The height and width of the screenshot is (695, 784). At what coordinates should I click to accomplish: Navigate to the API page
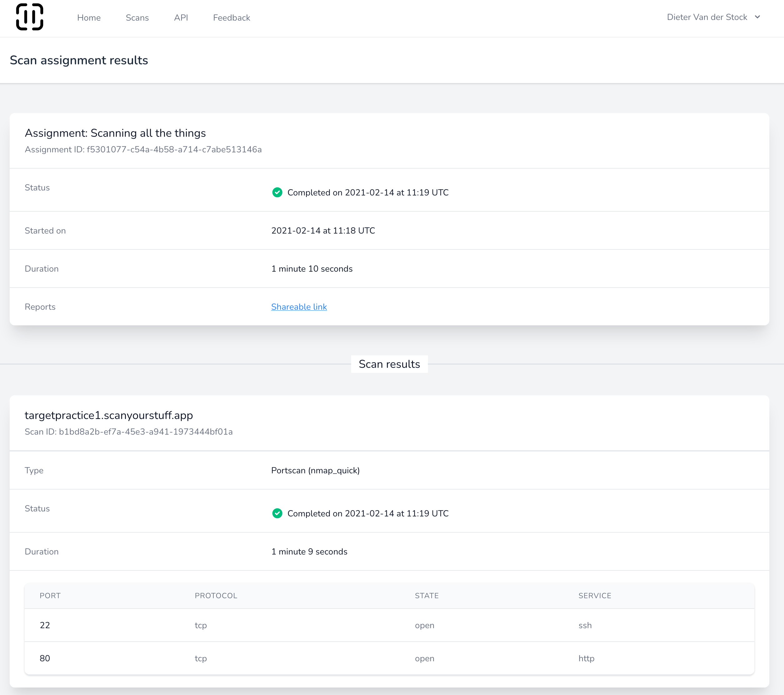pos(181,17)
